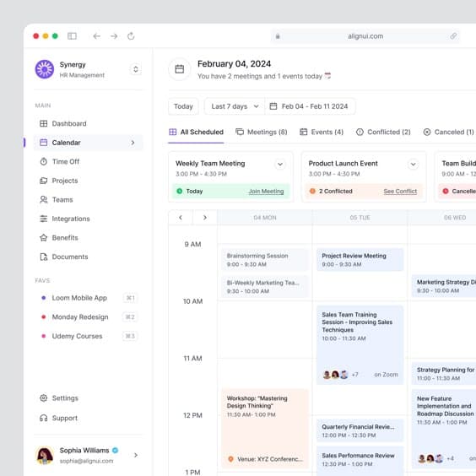Click the green Today status dot
The width and height of the screenshot is (476, 476).
pos(180,191)
